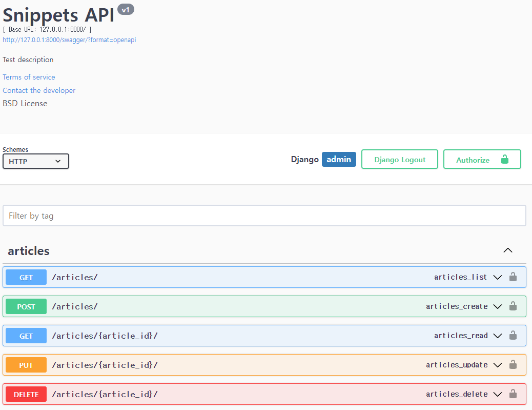The width and height of the screenshot is (532, 410).
Task: Click the articles_delete operation id text
Action: [x=457, y=394]
